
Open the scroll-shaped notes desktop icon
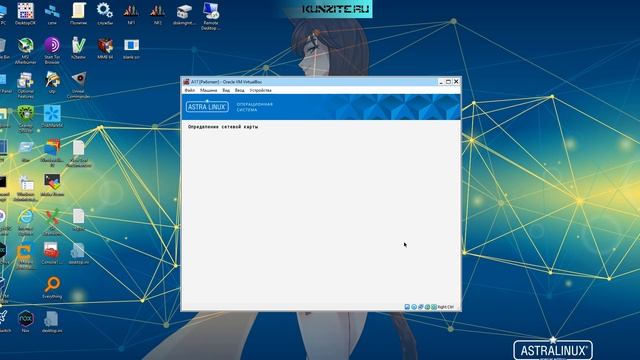point(78,13)
